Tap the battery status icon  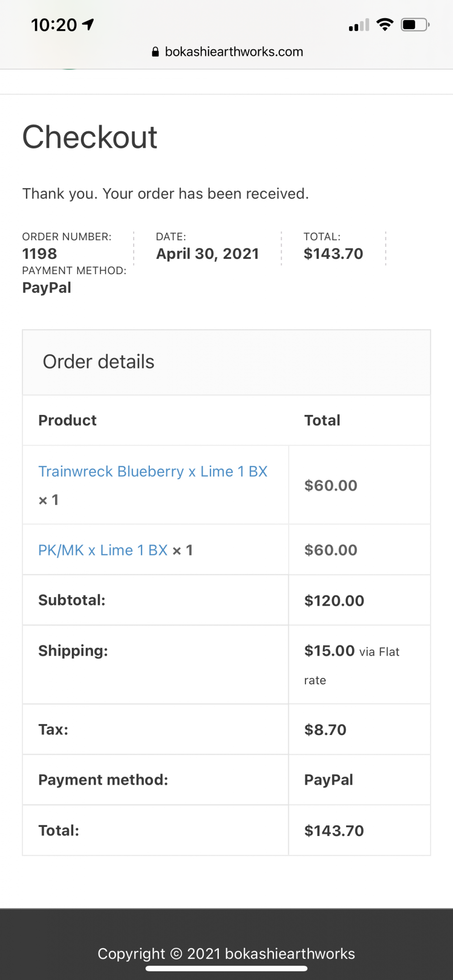click(415, 24)
